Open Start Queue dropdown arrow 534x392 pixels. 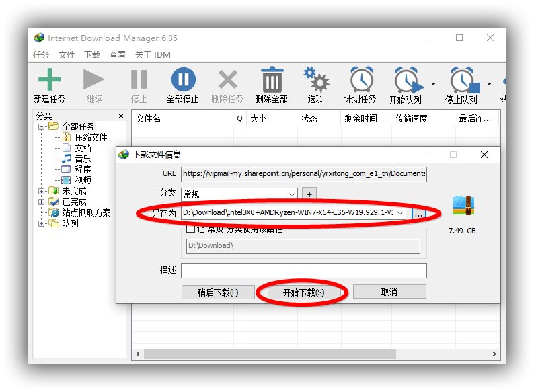click(433, 84)
